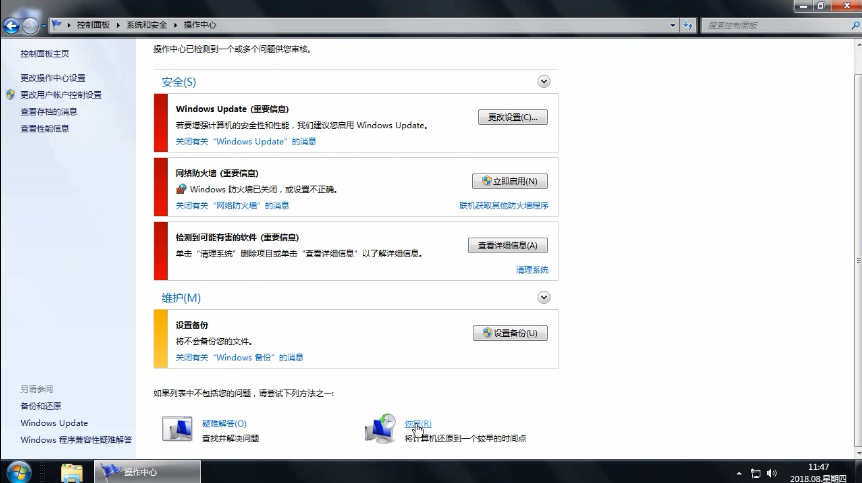Open the 恢复(R) link
This screenshot has width=862, height=483.
point(418,424)
